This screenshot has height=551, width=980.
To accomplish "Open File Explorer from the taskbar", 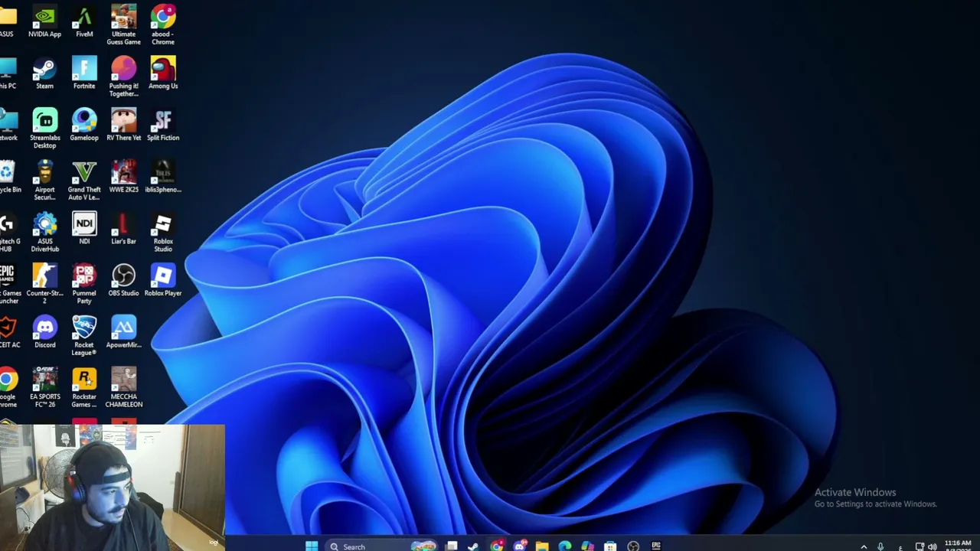I will click(542, 546).
